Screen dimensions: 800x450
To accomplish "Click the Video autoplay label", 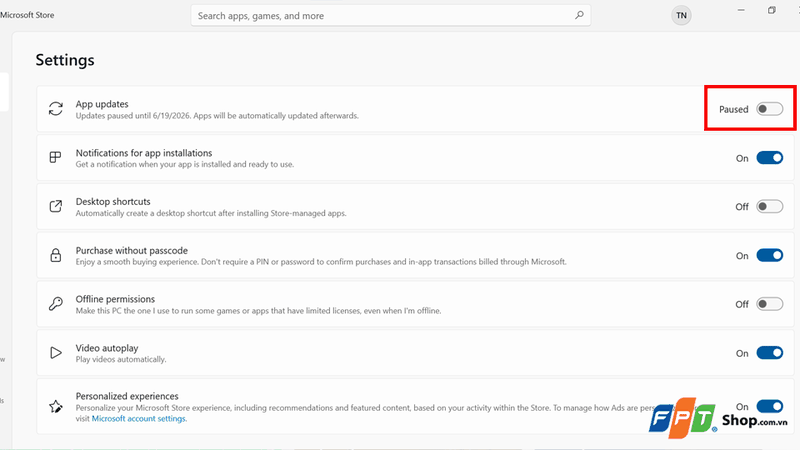I will pos(107,348).
